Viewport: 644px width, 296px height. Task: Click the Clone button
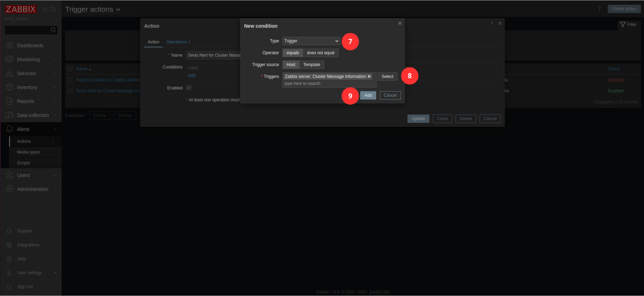tap(442, 119)
